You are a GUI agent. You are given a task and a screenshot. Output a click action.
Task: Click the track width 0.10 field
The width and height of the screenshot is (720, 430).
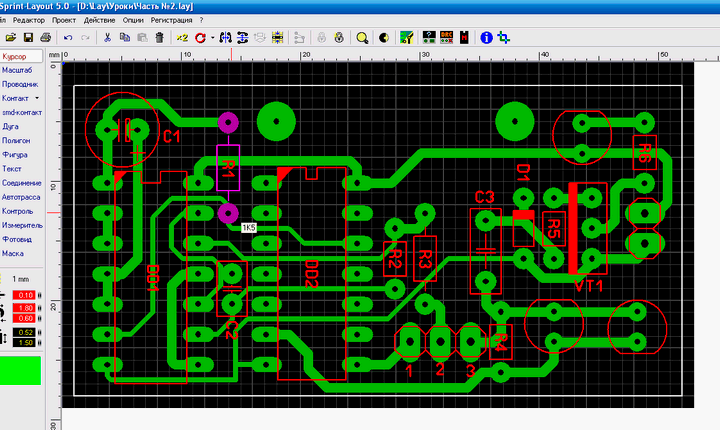[26, 294]
